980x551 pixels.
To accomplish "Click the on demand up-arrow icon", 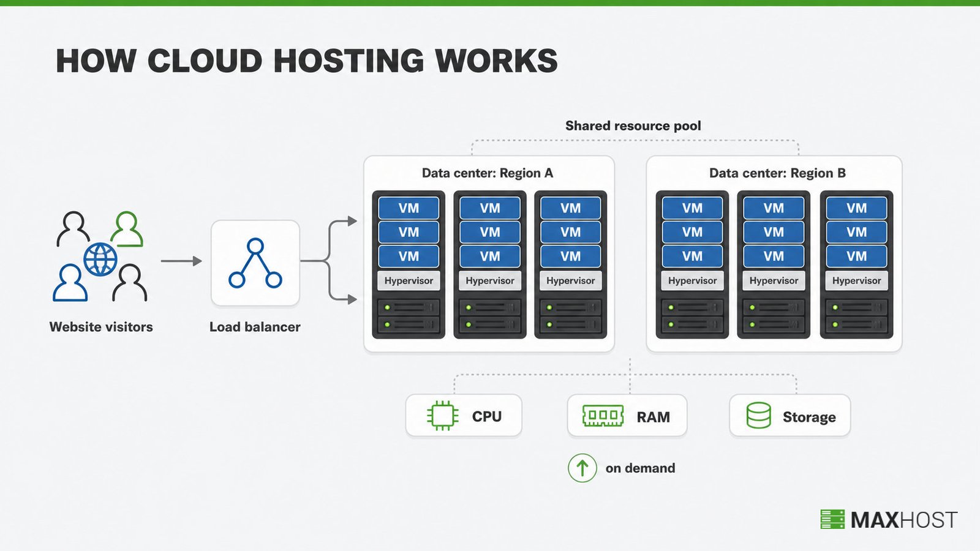I will (x=582, y=468).
